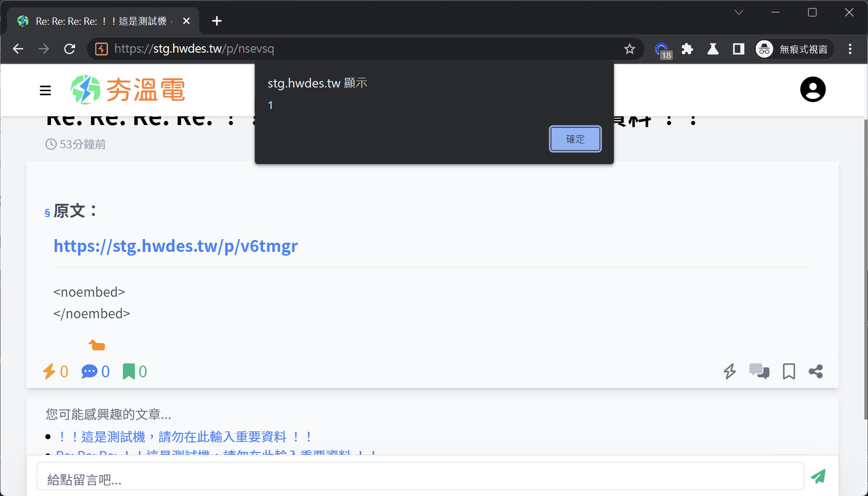Click the 給點留言吧 comment input field
Screen dimensions: 868x496
tap(420, 476)
